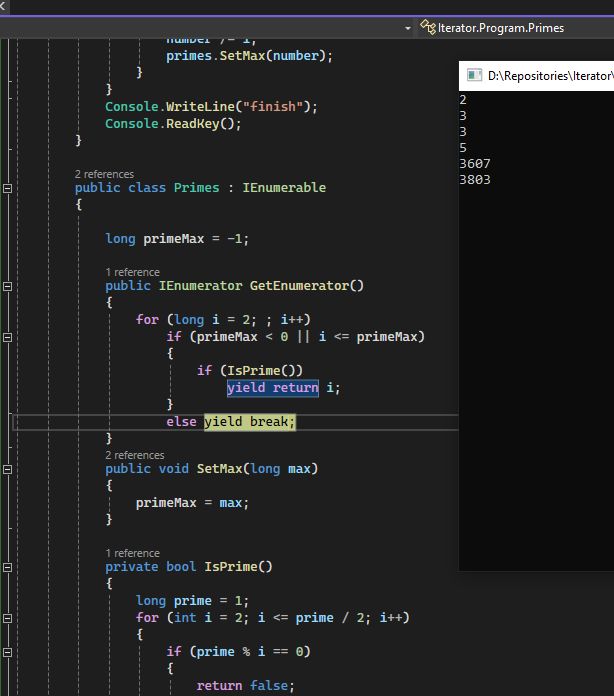Click the 'if (IsPrime())' call
The width and height of the screenshot is (614, 696).
(250, 371)
